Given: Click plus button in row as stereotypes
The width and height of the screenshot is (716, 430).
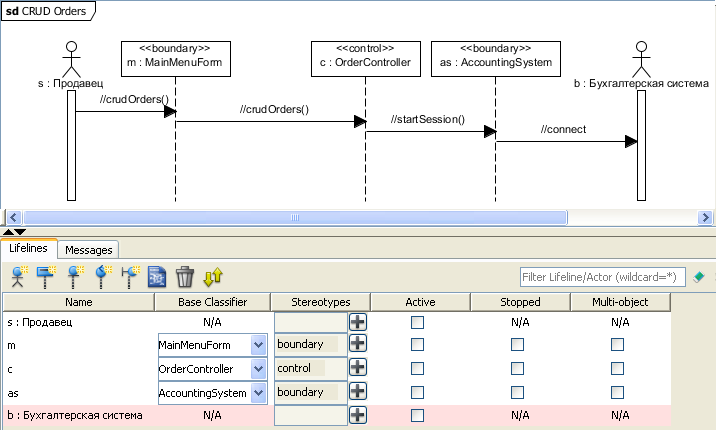Looking at the screenshot, I should click(358, 393).
